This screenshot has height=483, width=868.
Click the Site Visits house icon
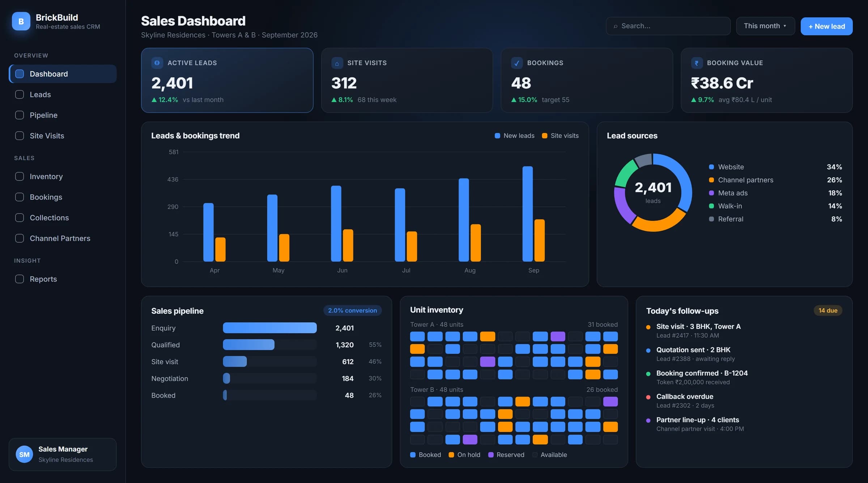[337, 63]
